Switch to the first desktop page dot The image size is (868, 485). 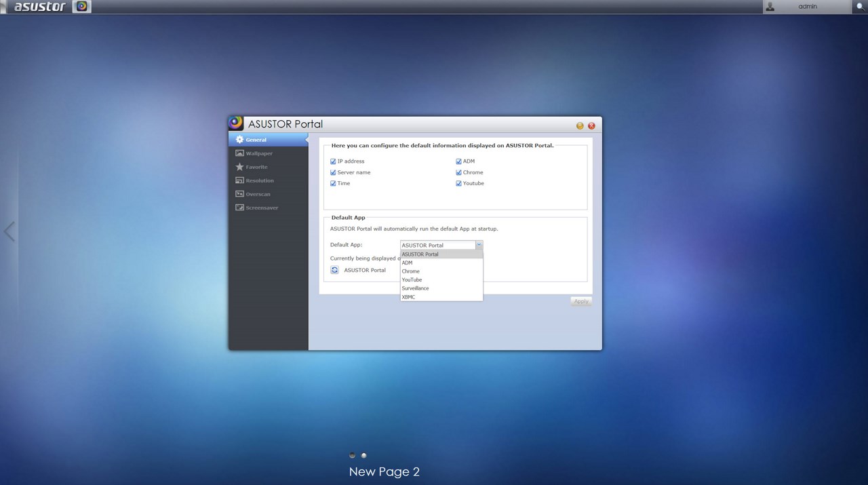352,455
